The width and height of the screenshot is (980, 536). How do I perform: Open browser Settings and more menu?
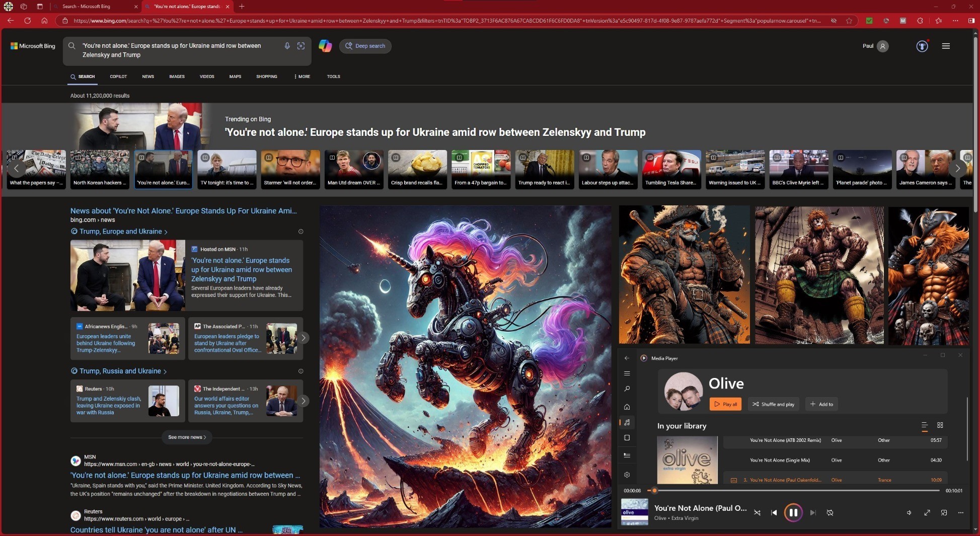955,21
